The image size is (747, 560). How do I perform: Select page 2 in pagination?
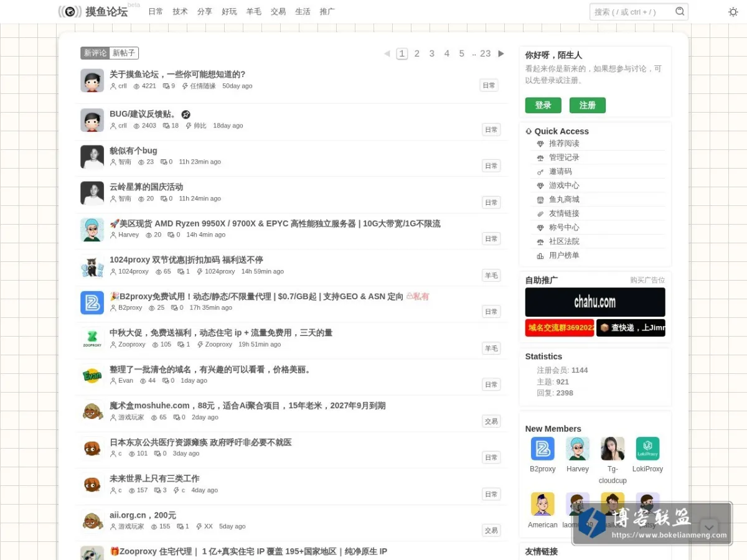(417, 54)
